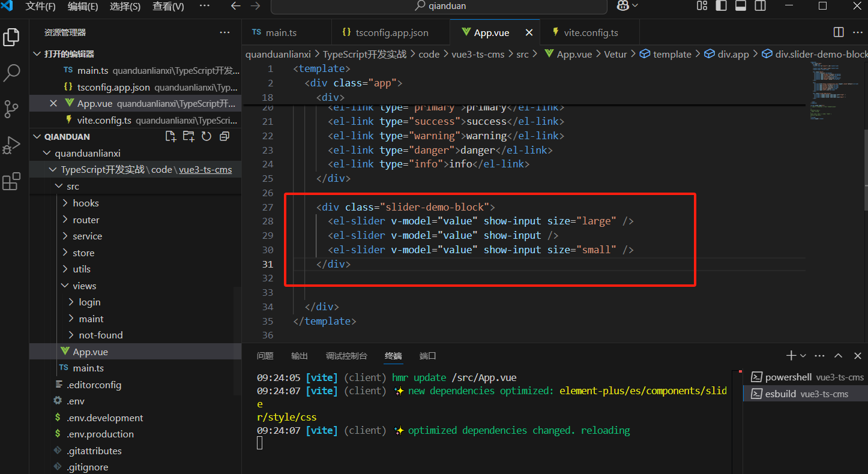Switch to the main.ts editor tab
This screenshot has width=868, height=474.
pyautogui.click(x=286, y=32)
